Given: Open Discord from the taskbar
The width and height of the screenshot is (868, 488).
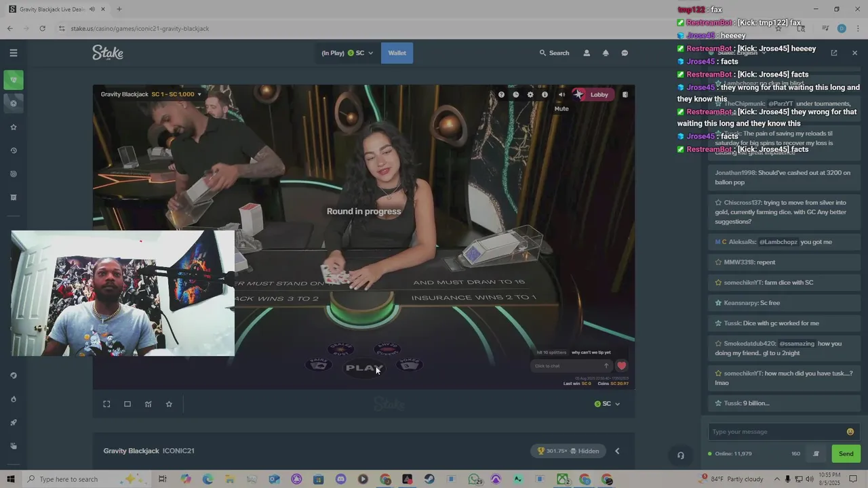Looking at the screenshot, I should click(x=340, y=479).
